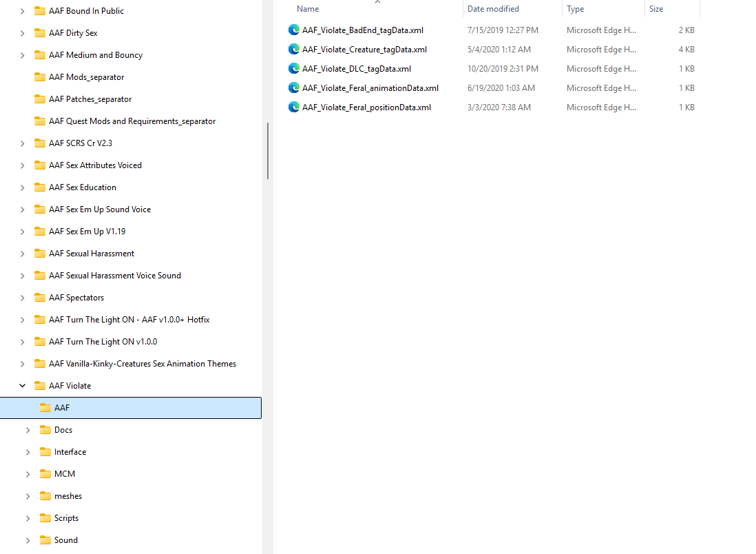Click the folder icon of AAF Spectators
The width and height of the screenshot is (756, 554).
pos(40,297)
